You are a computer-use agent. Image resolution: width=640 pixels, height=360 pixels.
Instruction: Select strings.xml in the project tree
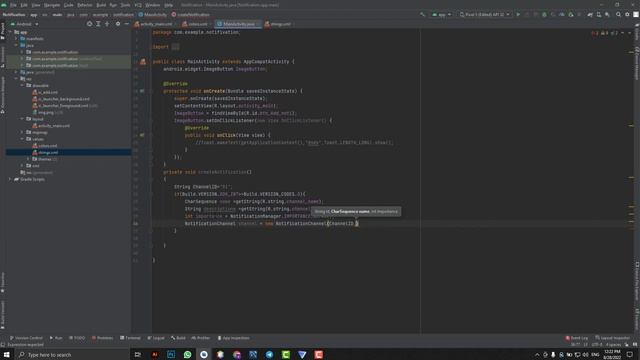click(x=45, y=152)
